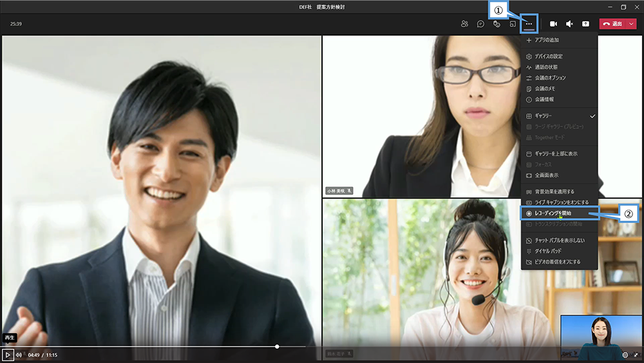Click the plus icon beside アプリの追加
The image size is (644, 363).
(x=529, y=40)
